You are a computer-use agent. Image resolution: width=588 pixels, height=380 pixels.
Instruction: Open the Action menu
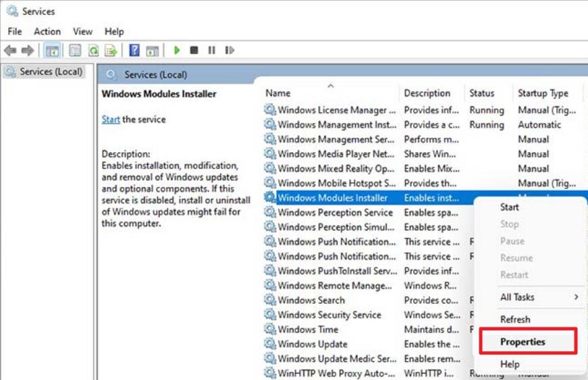pyautogui.click(x=47, y=32)
